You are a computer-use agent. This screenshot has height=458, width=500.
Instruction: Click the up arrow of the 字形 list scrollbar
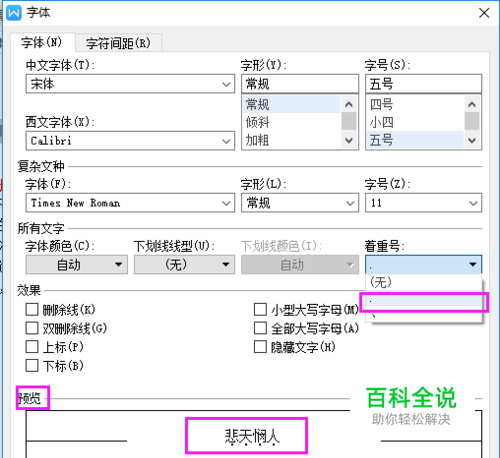(x=349, y=104)
